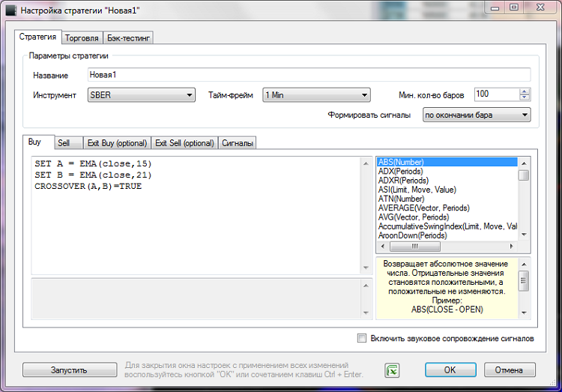Select AVG(Vector, Periods) function
Image resolution: width=562 pixels, height=392 pixels.
(x=447, y=217)
